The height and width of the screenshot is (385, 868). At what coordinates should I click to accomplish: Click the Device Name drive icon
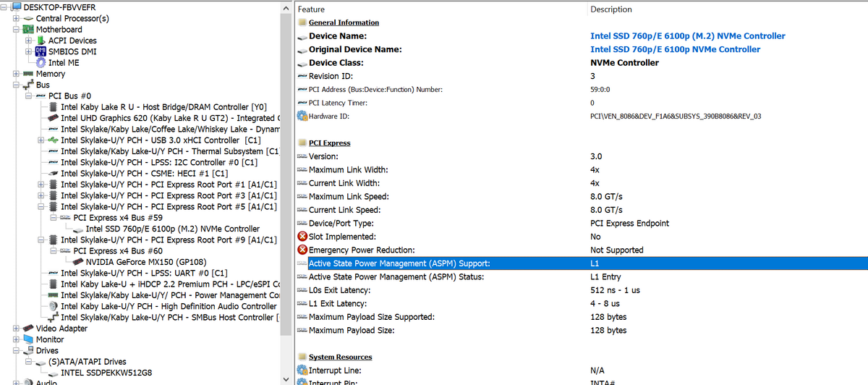[x=302, y=36]
